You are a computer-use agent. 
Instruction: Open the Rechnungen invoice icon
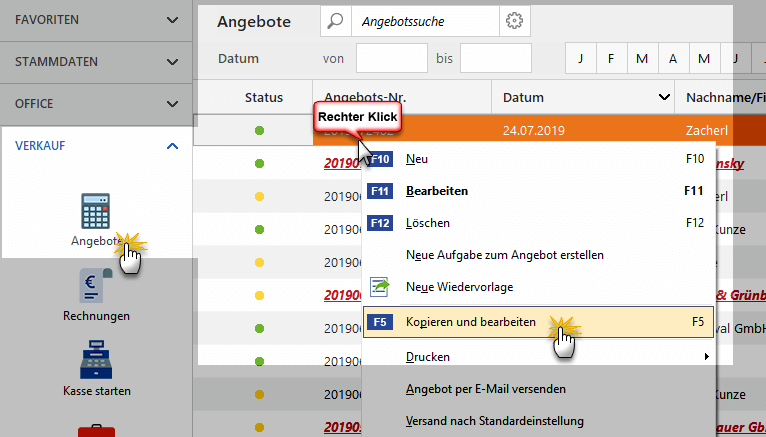pyautogui.click(x=96, y=286)
